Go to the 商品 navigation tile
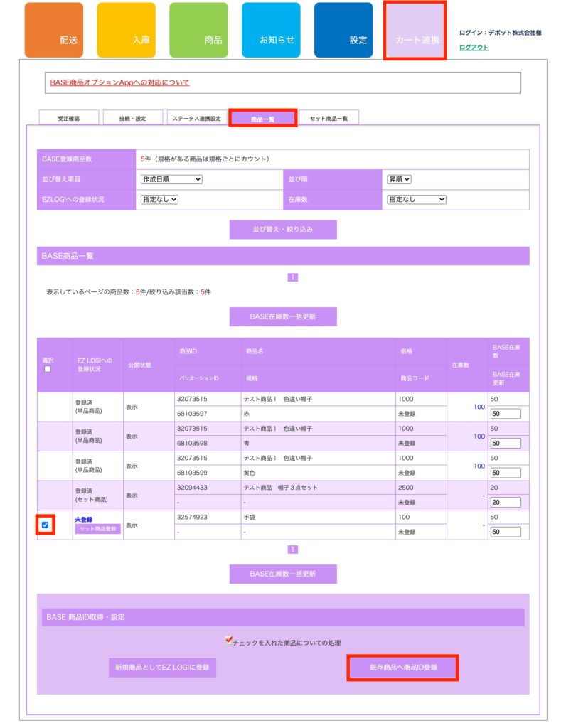 (198, 31)
